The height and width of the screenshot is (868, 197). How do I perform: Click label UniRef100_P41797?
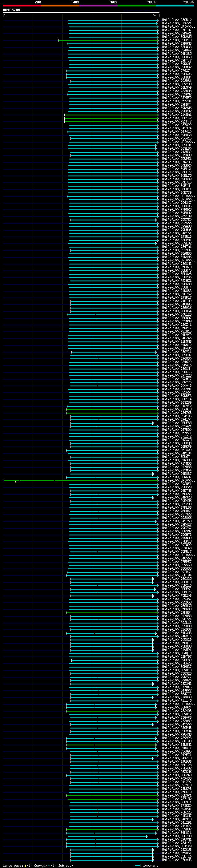pos(176,782)
